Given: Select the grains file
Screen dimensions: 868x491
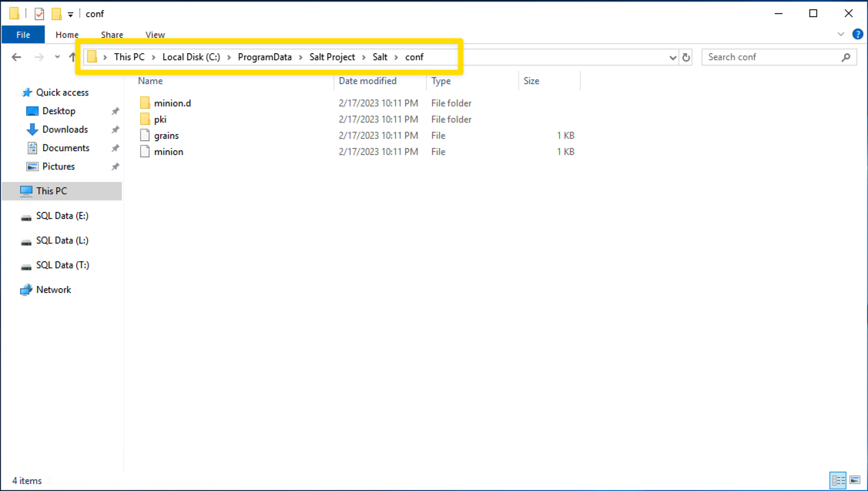Looking at the screenshot, I should [x=166, y=136].
